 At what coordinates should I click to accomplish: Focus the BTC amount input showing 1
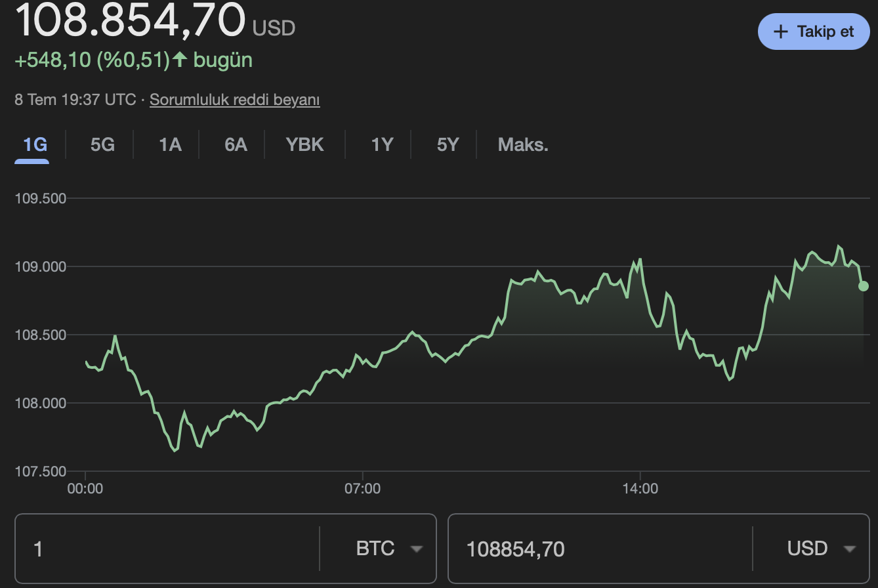[x=167, y=549]
